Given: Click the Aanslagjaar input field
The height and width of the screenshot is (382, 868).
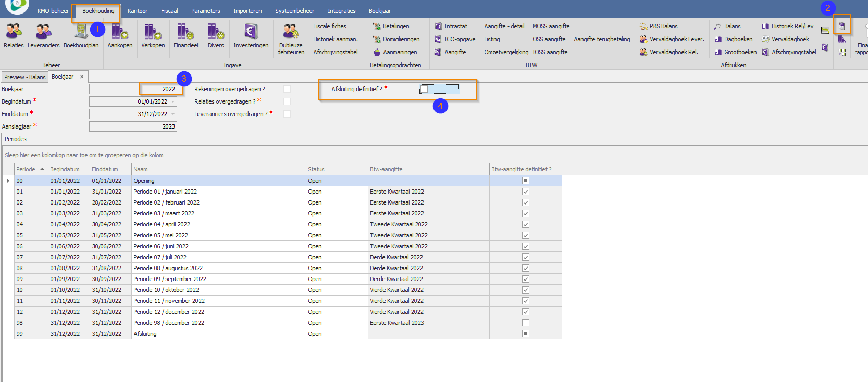Looking at the screenshot, I should (133, 126).
